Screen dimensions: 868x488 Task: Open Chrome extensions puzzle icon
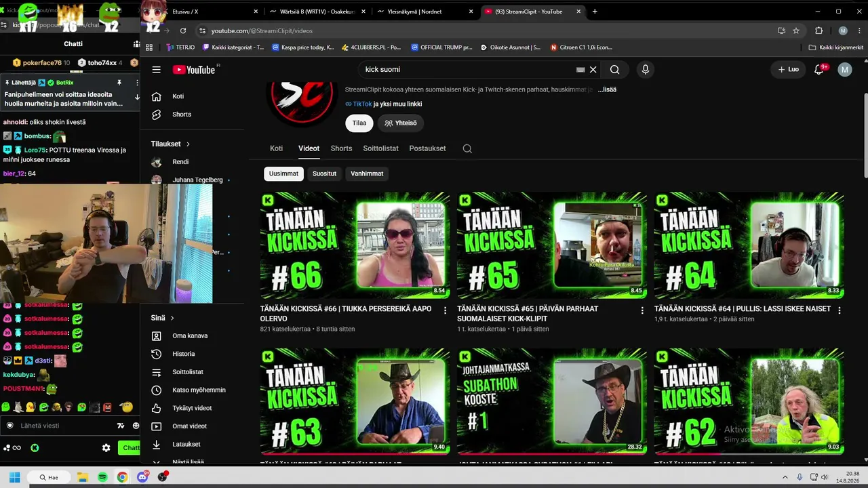pyautogui.click(x=818, y=30)
